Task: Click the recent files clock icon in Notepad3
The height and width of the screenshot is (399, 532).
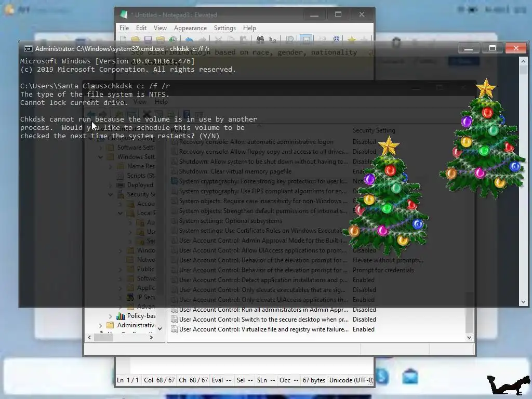Action: (172, 39)
